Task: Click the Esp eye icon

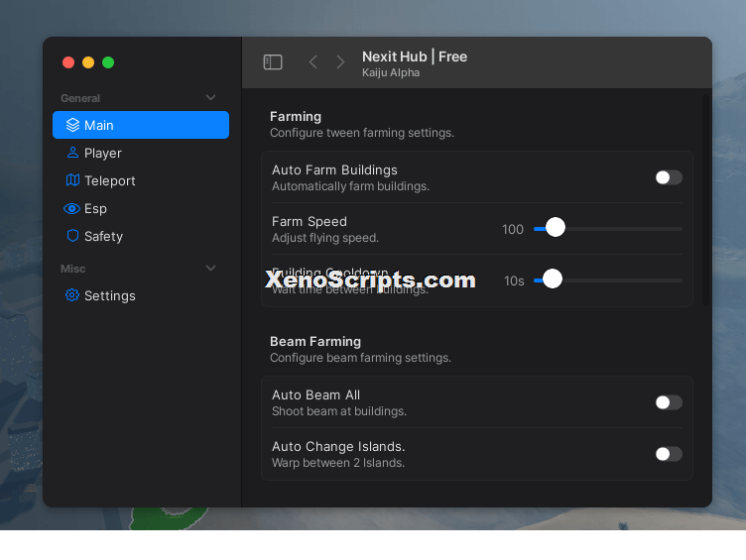Action: pos(71,208)
